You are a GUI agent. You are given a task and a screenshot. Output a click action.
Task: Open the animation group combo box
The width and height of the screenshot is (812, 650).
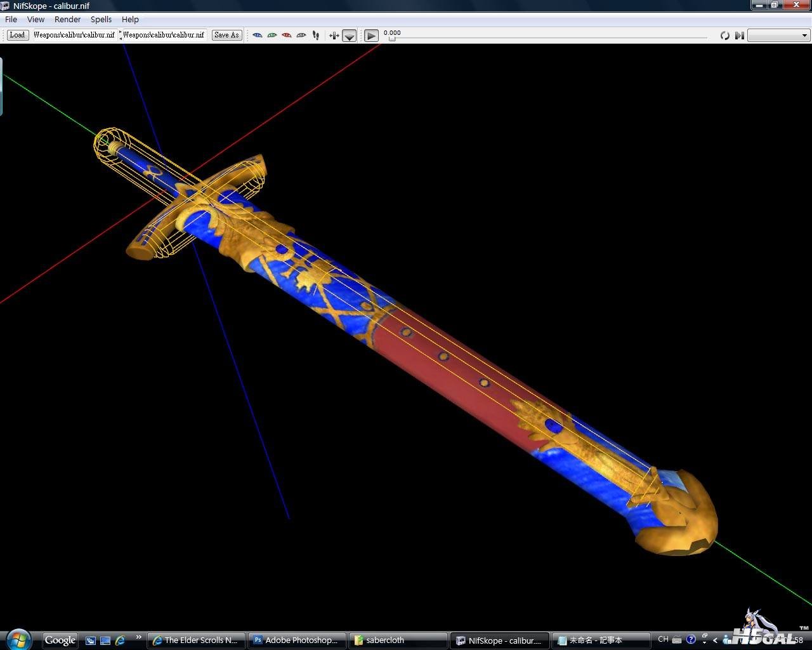click(778, 36)
